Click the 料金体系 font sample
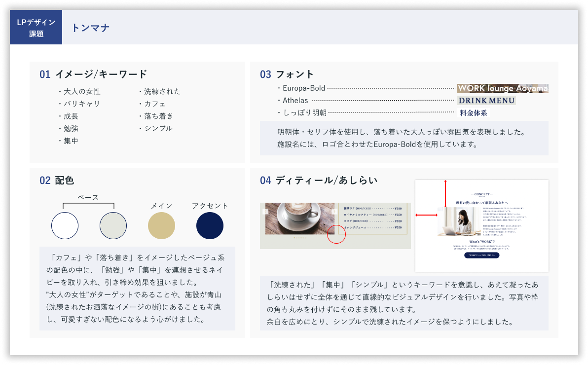The image size is (588, 365). point(474,113)
